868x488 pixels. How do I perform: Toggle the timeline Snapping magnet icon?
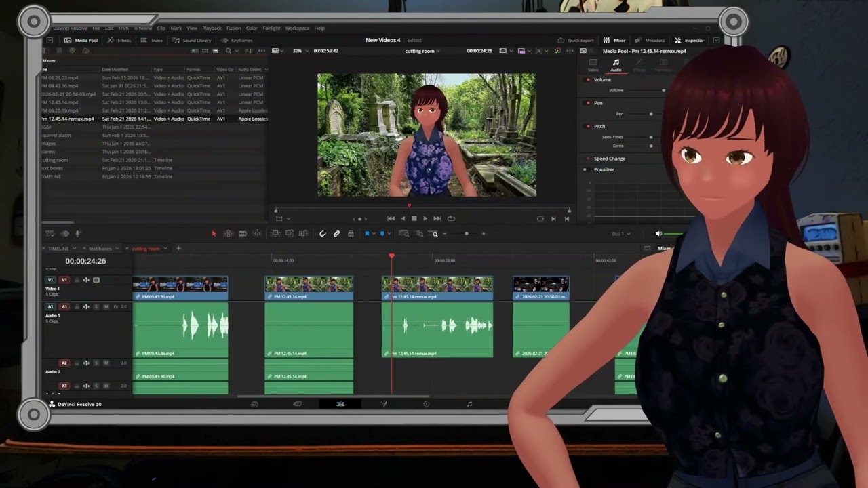[x=323, y=234]
